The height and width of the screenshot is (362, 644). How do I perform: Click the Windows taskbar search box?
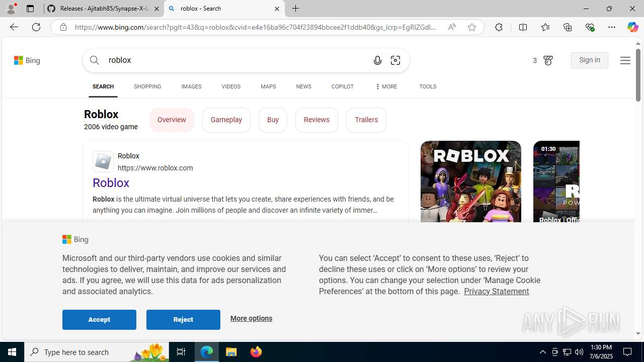[x=96, y=352]
